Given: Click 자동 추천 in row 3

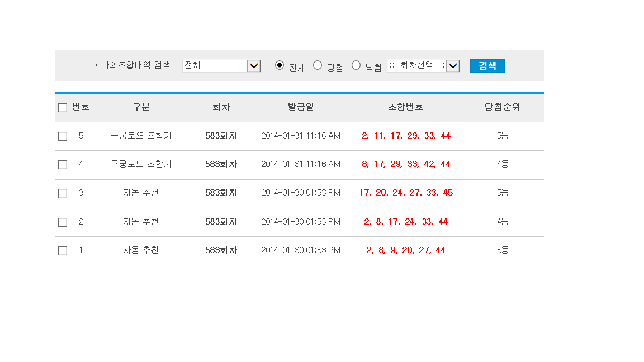Looking at the screenshot, I should pyautogui.click(x=141, y=193).
